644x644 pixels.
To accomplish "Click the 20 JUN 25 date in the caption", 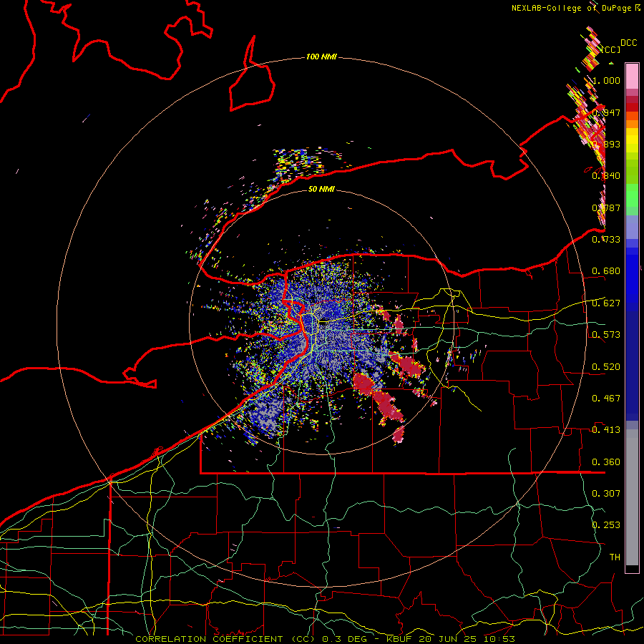I will tap(449, 639).
